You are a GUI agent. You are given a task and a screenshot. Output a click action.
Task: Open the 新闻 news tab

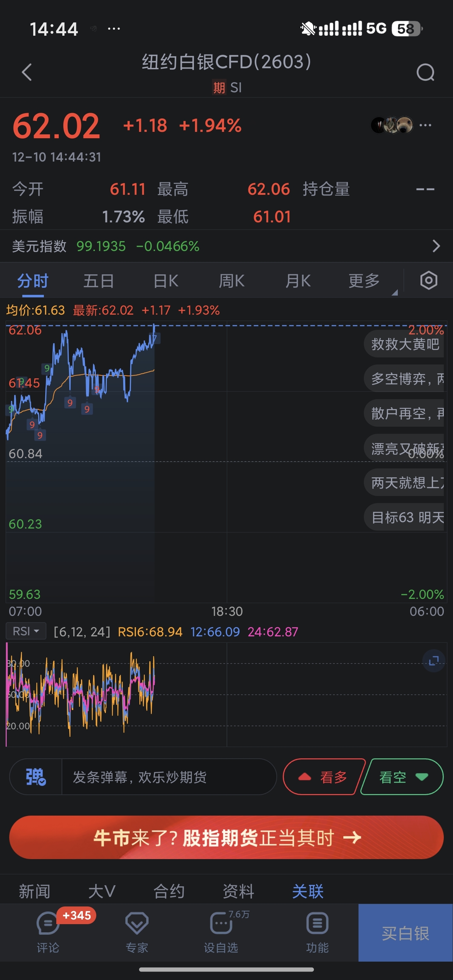point(34,891)
